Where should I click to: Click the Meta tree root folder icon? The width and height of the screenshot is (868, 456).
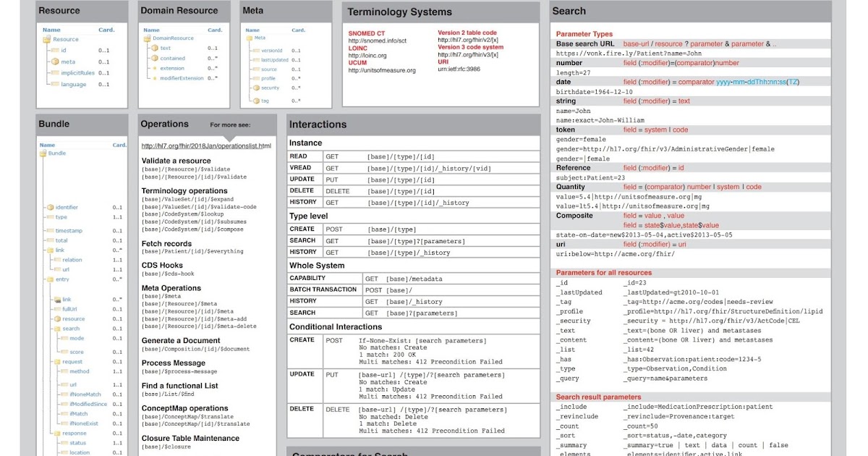pos(250,38)
